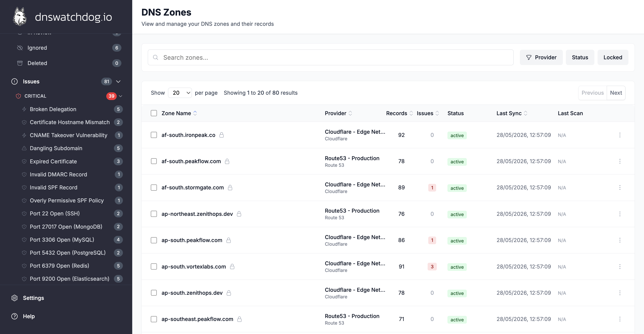Open Port 3306 Open (MySQL) issues
This screenshot has width=644, height=334.
(x=72, y=240)
